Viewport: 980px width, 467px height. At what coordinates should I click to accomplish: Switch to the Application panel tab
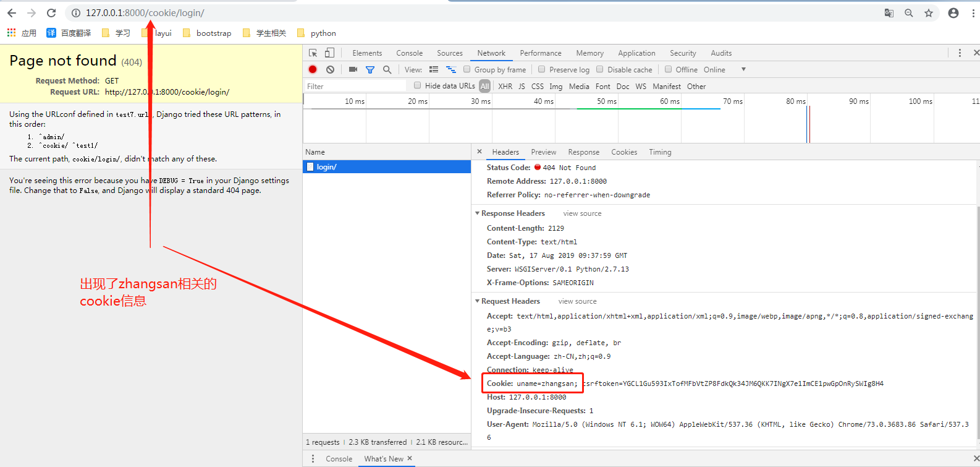pyautogui.click(x=636, y=53)
